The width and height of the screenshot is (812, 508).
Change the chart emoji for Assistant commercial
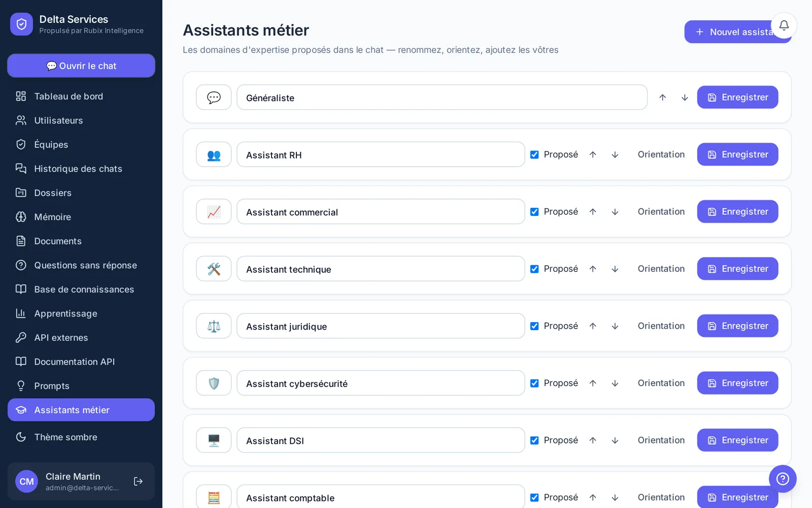[x=214, y=212]
